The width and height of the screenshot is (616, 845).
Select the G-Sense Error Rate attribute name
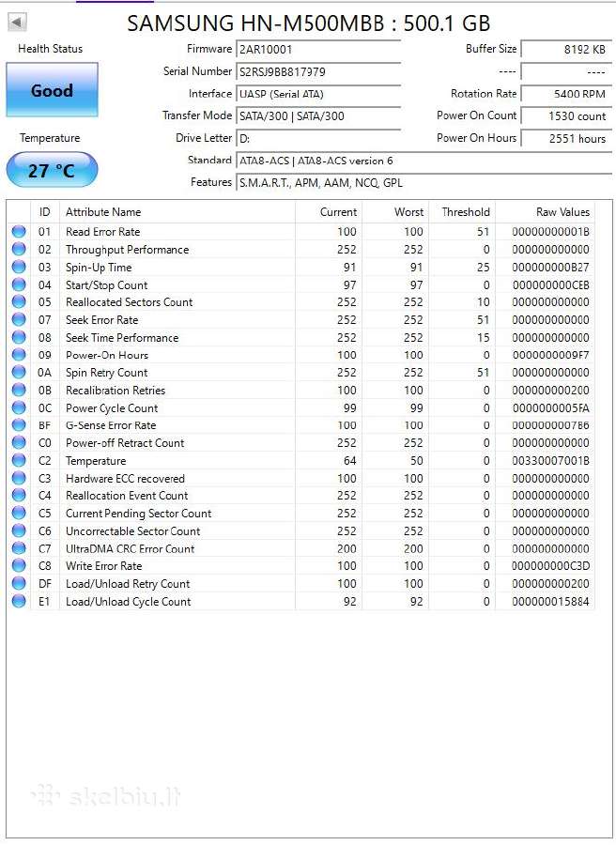(x=111, y=425)
